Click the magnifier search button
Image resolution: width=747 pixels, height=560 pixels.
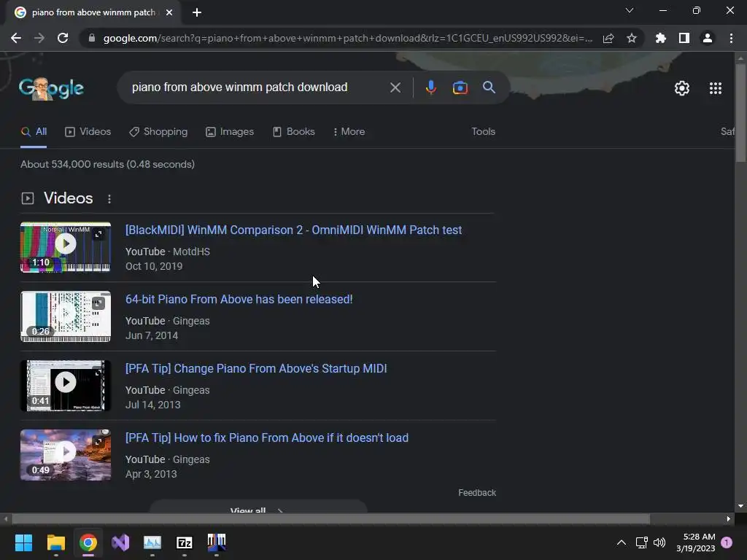click(x=489, y=87)
